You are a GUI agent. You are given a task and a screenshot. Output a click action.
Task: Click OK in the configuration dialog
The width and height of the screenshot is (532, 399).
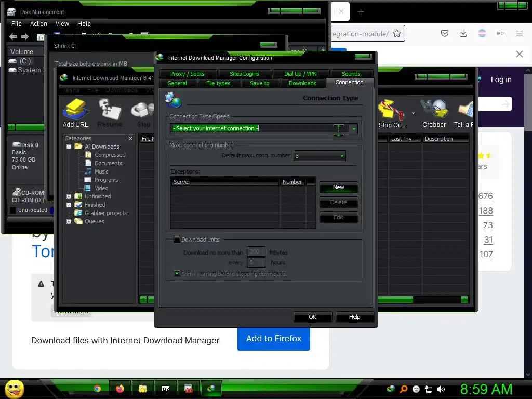(x=312, y=317)
